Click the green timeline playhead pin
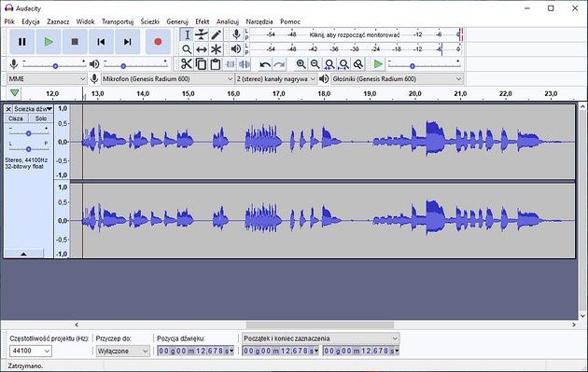588x372 pixels. click(15, 93)
